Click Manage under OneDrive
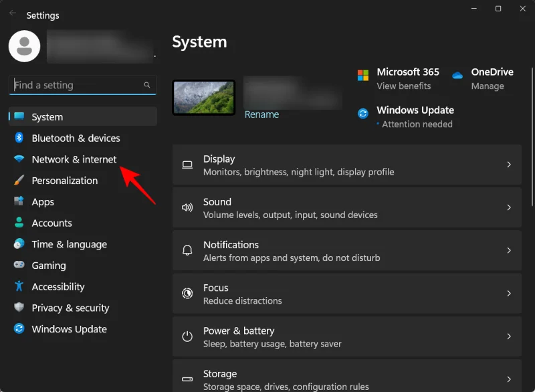 coord(488,86)
